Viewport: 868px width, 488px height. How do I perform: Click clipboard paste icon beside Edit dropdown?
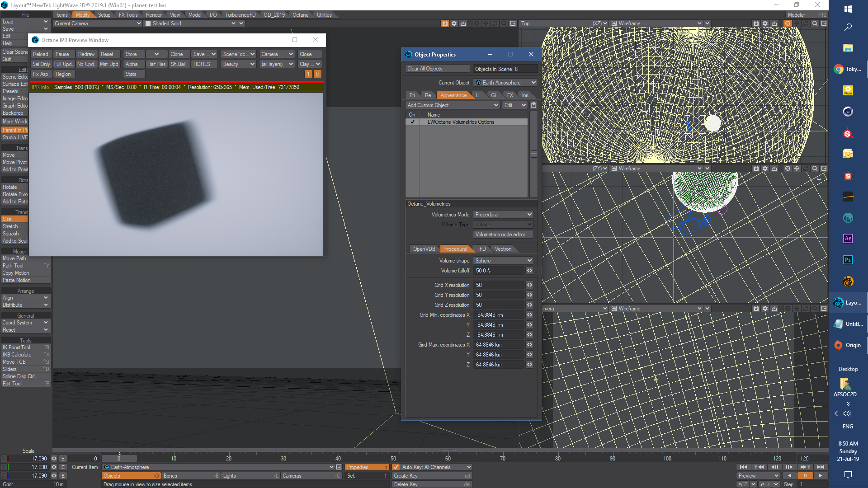pos(533,105)
